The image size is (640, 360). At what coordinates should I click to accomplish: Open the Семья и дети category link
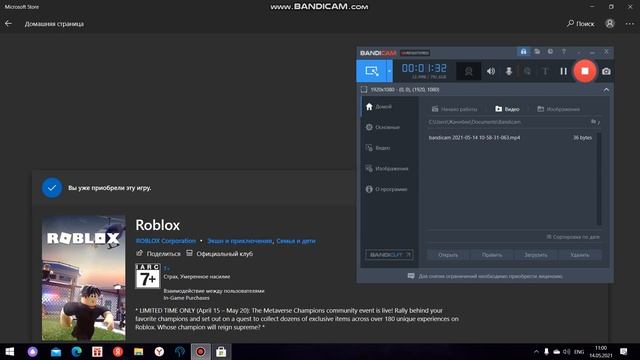click(296, 241)
